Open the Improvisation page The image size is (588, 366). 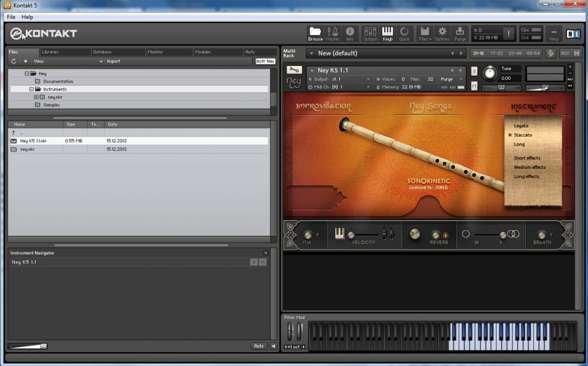324,106
